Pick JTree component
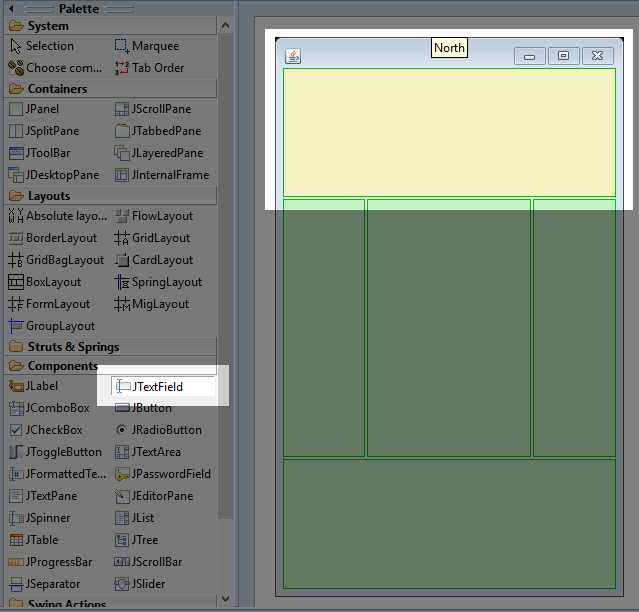Image resolution: width=639 pixels, height=612 pixels. click(x=137, y=540)
